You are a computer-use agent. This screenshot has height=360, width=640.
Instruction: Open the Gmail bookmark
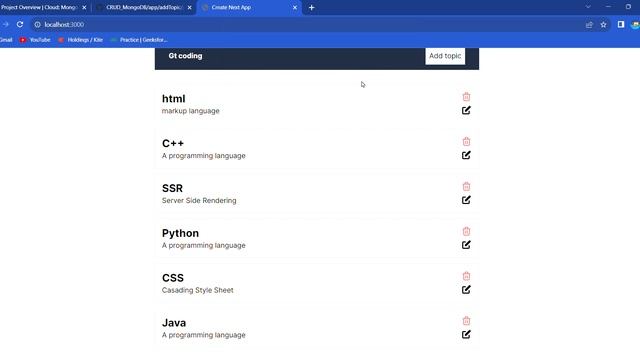6,40
